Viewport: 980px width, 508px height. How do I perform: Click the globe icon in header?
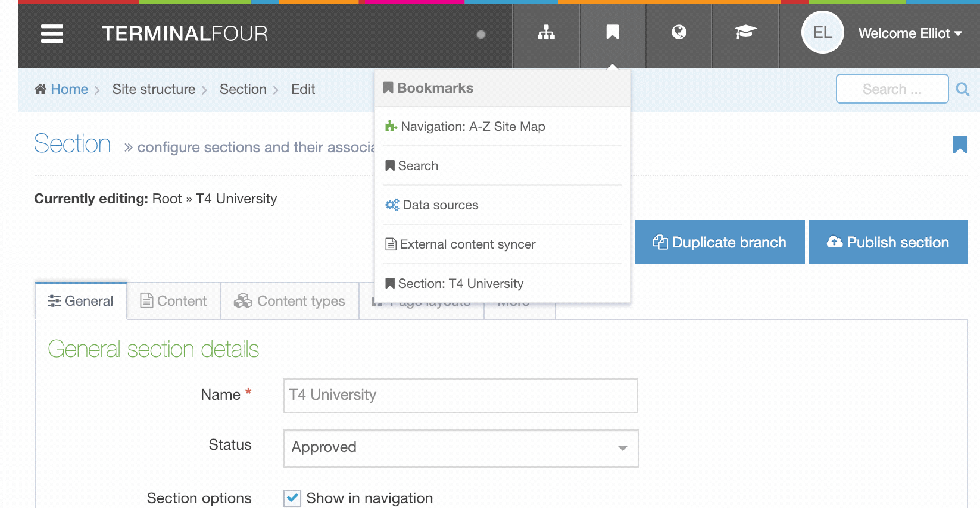(x=679, y=33)
